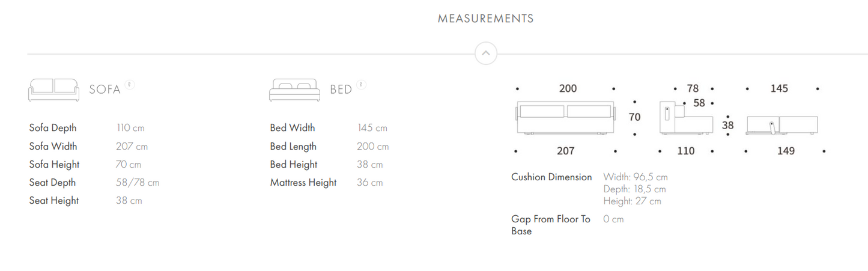This screenshot has height=271, width=868.
Task: Collapse the Measurements section chevron
Action: (485, 53)
